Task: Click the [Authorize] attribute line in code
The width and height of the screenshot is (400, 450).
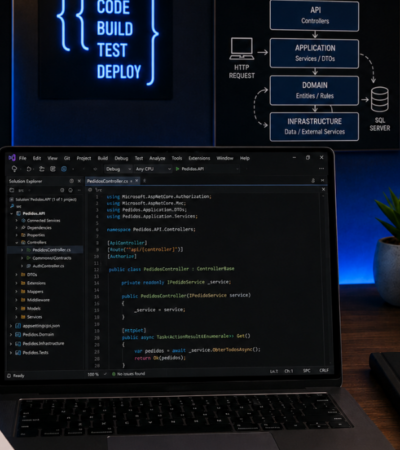Action: pyautogui.click(x=122, y=256)
